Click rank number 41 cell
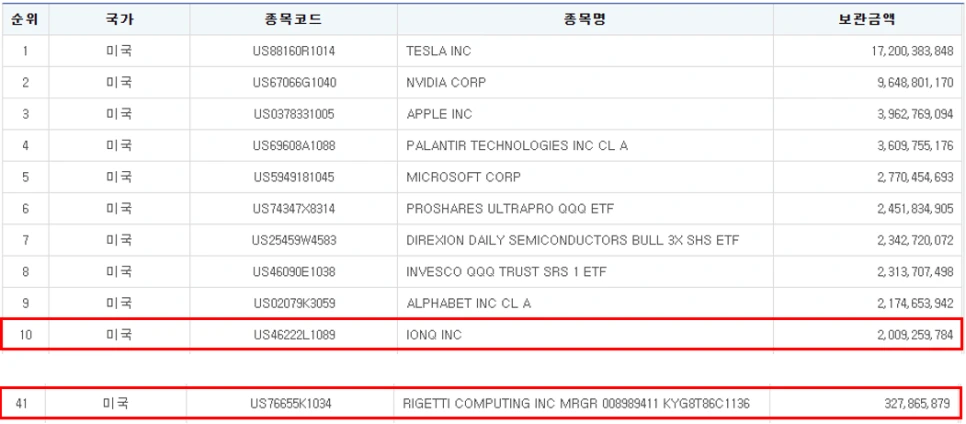Viewport: 966px width, 424px height. [x=23, y=404]
